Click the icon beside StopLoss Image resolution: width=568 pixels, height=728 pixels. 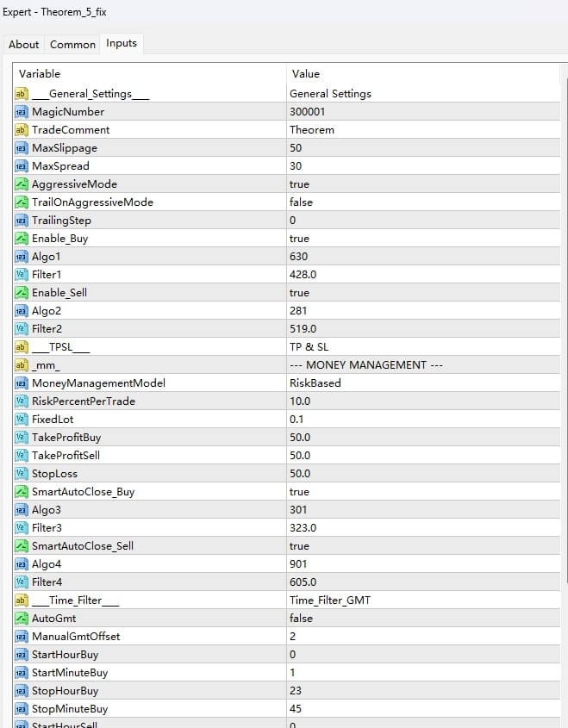click(x=22, y=474)
